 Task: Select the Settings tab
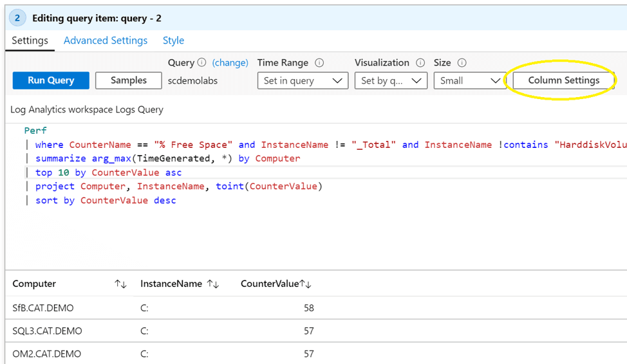30,41
